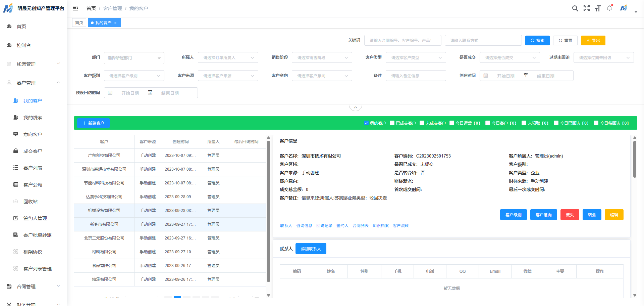644x306 pixels.
Task: Expand the 合同管理 sidebar section
Action: (26, 286)
